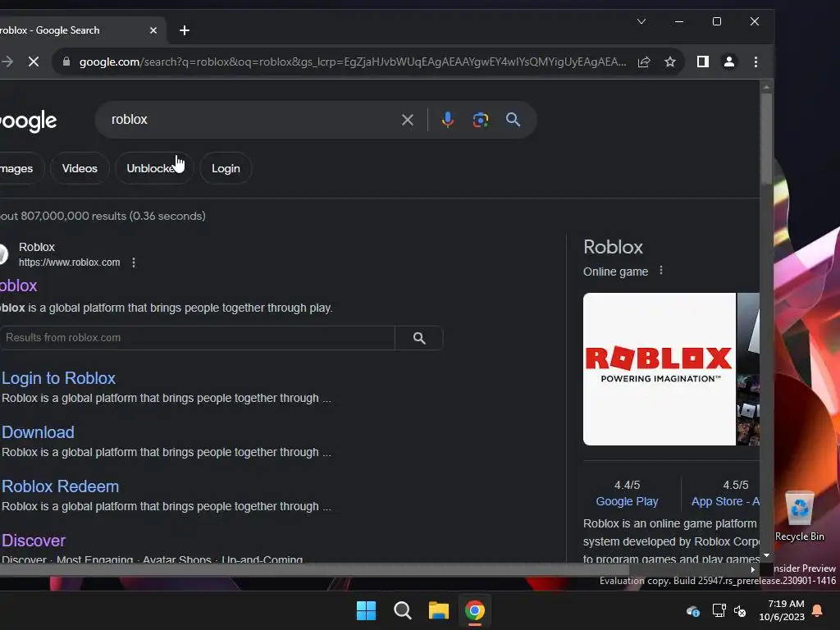This screenshot has height=630, width=840.
Task: Click vertical scrollbar thumb
Action: (767, 139)
